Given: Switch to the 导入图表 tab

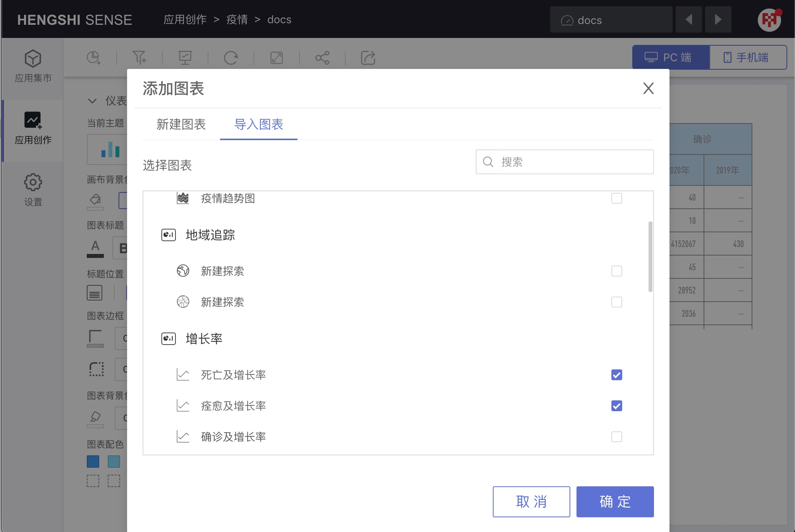Looking at the screenshot, I should click(x=259, y=124).
